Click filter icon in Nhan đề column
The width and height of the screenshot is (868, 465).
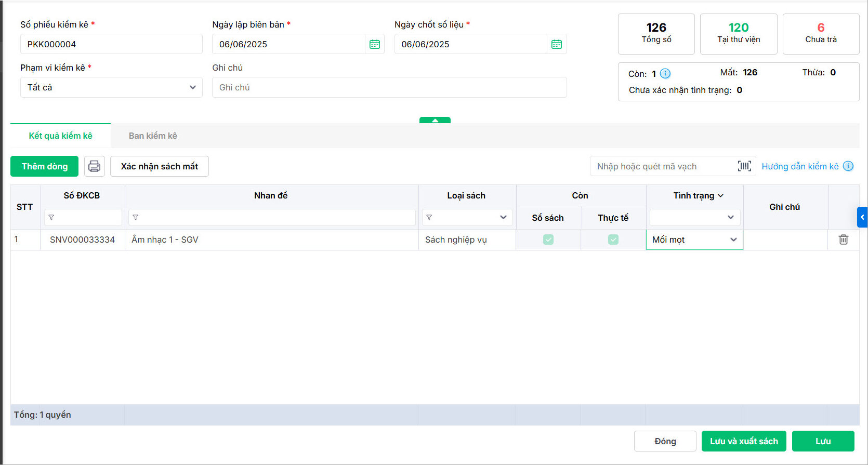coord(136,218)
